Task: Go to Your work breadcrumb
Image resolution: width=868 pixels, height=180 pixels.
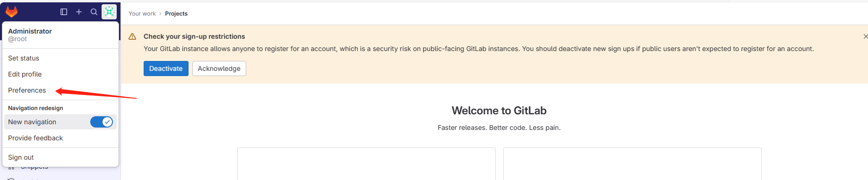Action: 142,14
